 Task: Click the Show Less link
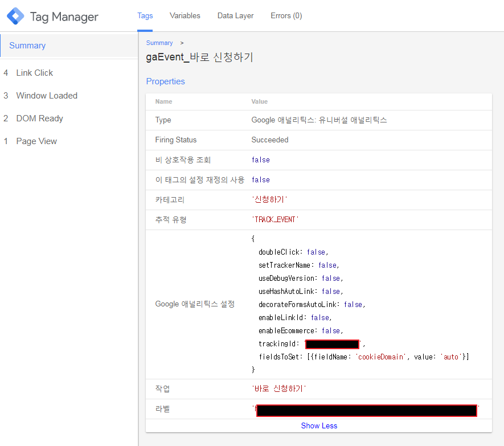[319, 425]
